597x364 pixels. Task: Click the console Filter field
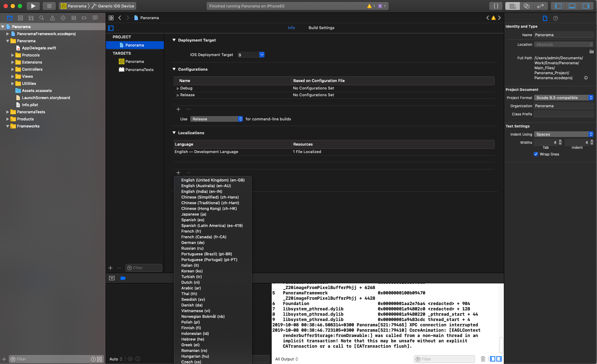pos(444,359)
